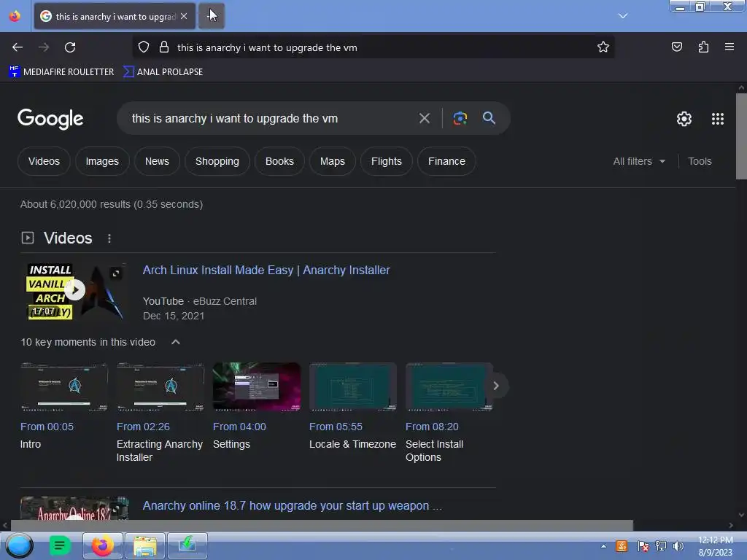Click the vertical page scrollbar thumb
Image resolution: width=747 pixels, height=560 pixels.
[x=741, y=136]
